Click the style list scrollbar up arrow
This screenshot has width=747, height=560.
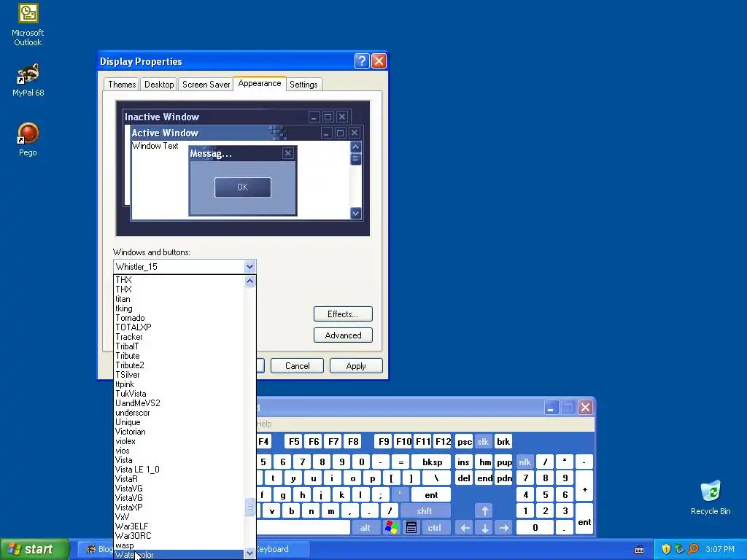tap(249, 281)
